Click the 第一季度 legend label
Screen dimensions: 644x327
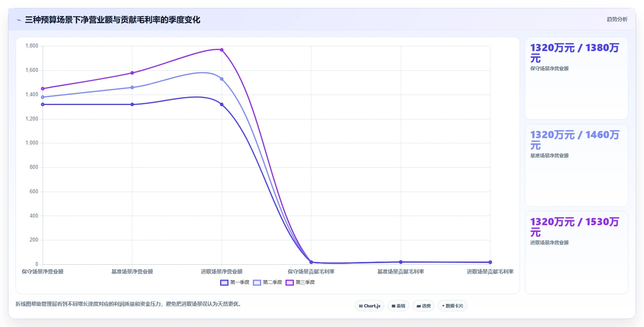[x=240, y=282]
